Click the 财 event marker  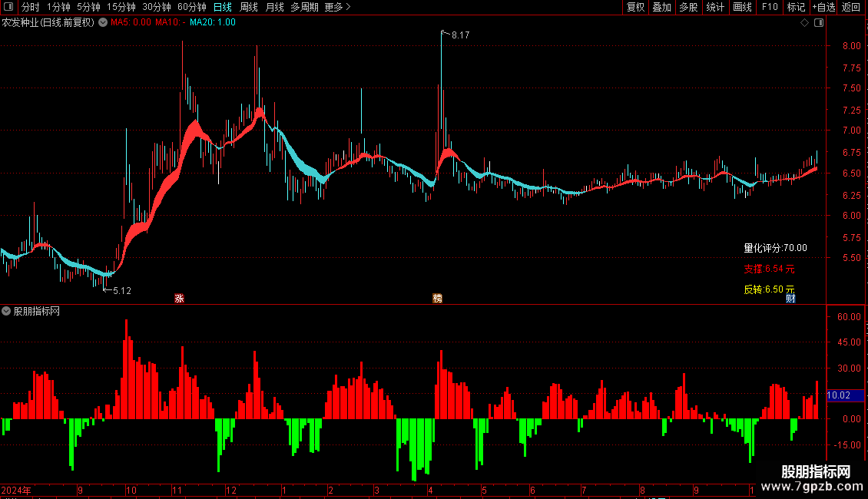pos(790,299)
